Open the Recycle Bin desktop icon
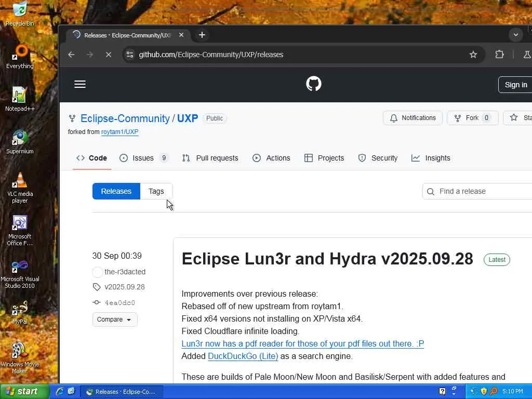Viewport: 532px width, 399px height. coord(20,14)
